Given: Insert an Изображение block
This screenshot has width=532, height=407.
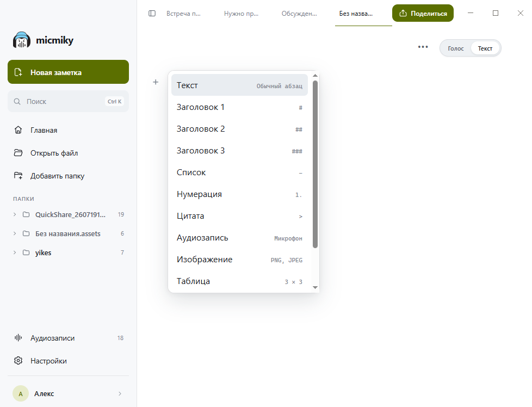Looking at the screenshot, I should [239, 260].
